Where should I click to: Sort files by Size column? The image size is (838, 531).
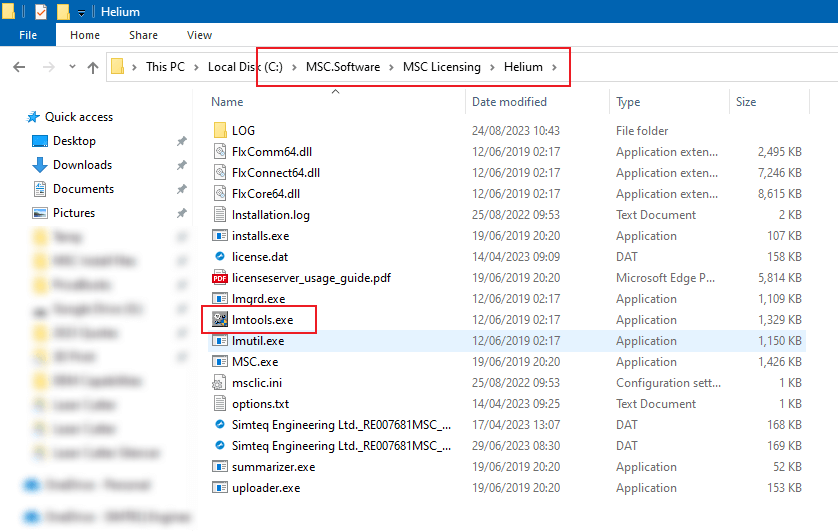point(746,102)
